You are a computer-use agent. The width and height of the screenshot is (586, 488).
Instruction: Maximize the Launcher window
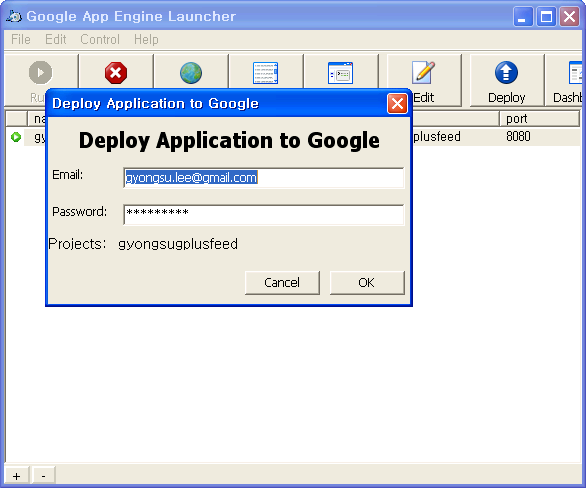[x=546, y=16]
